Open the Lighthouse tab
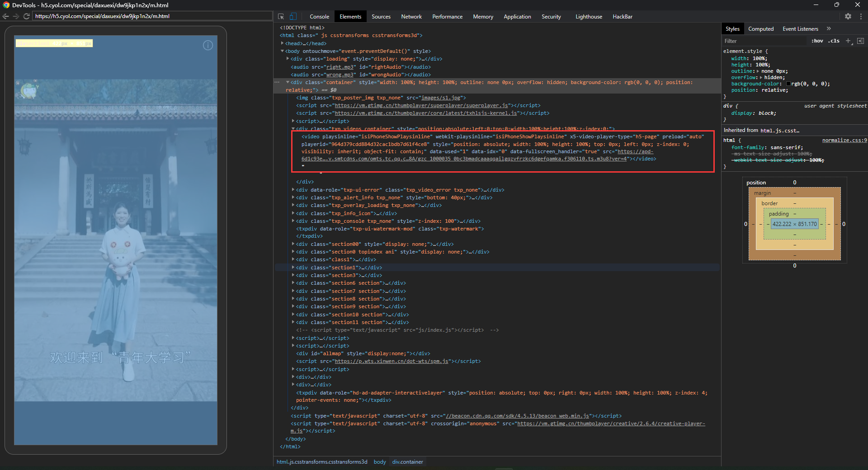Viewport: 868px width, 470px height. click(589, 17)
